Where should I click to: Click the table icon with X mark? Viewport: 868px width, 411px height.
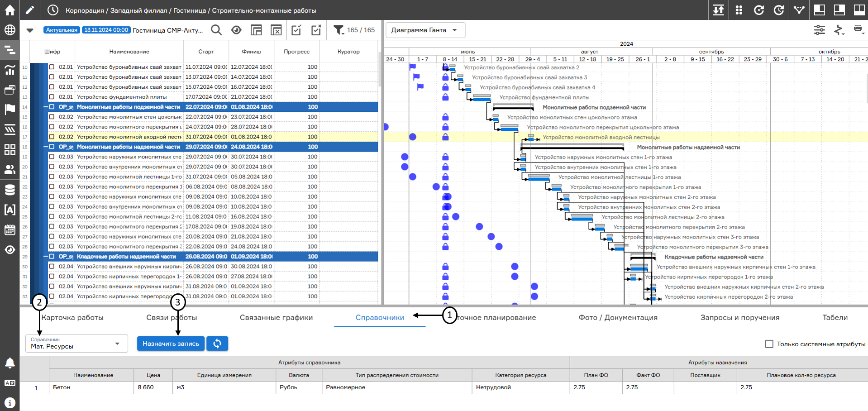click(x=276, y=30)
